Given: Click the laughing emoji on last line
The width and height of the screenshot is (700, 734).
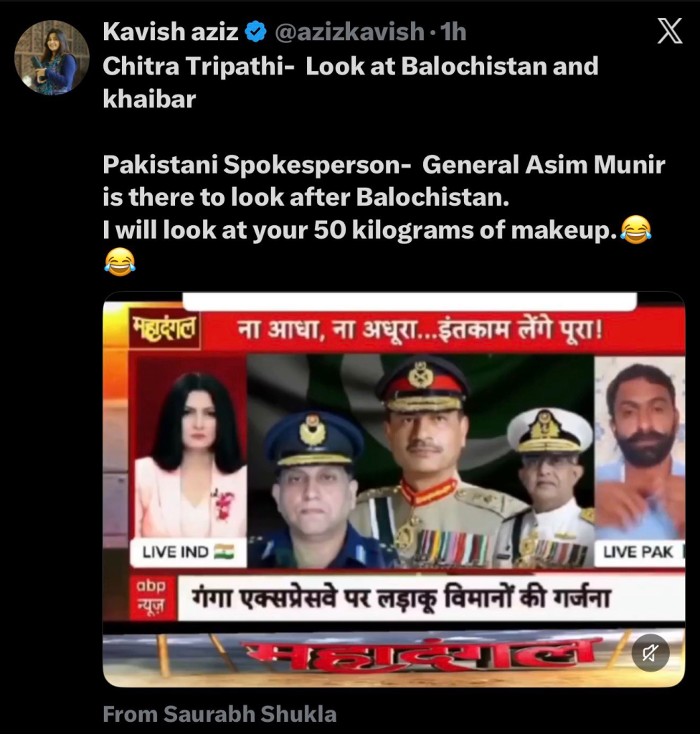Looking at the screenshot, I should click(x=120, y=262).
